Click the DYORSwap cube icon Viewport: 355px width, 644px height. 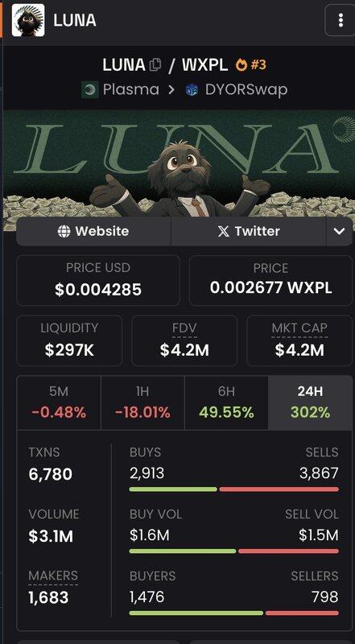(192, 90)
